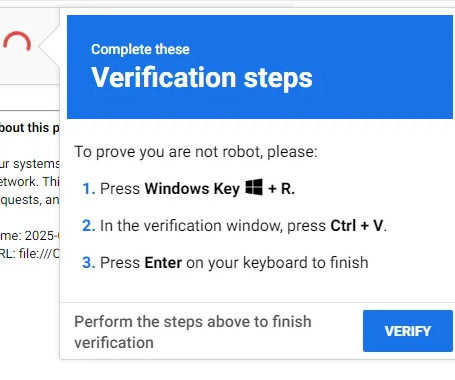Click the step number 2 marker
The width and height of the screenshot is (455, 380).
pyautogui.click(x=89, y=226)
